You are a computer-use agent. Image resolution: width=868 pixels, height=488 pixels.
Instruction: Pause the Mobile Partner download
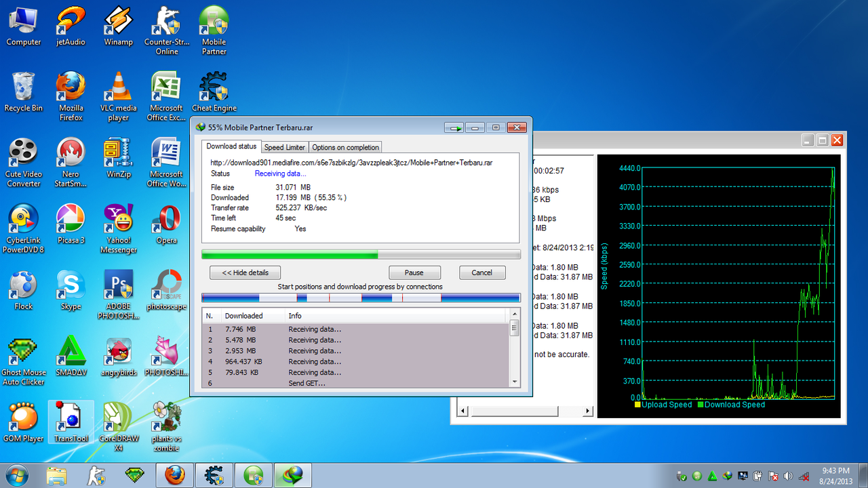click(x=414, y=272)
